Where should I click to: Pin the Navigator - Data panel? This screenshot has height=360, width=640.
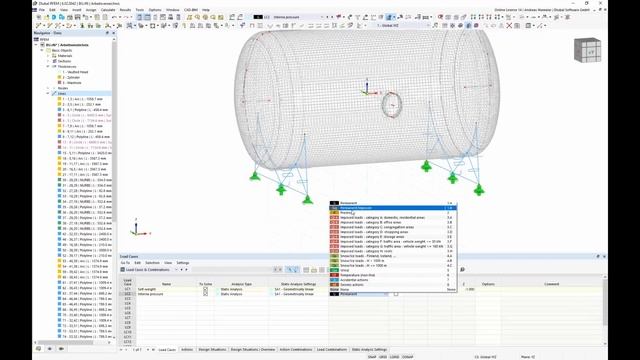point(108,33)
